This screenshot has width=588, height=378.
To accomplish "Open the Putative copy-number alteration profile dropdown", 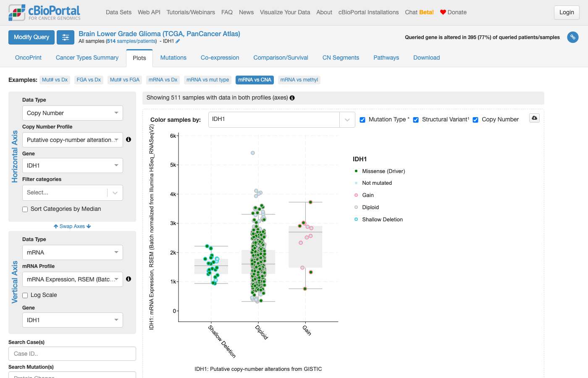I will click(x=73, y=140).
